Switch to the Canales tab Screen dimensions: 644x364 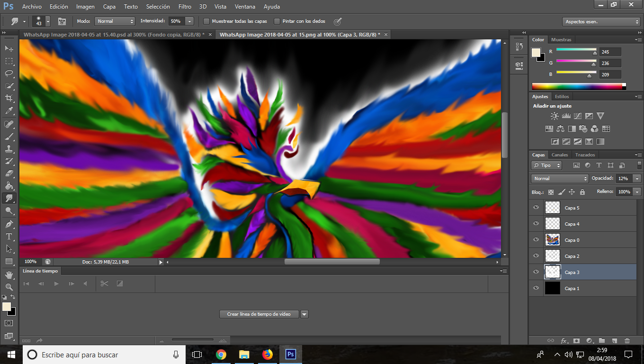click(x=560, y=155)
